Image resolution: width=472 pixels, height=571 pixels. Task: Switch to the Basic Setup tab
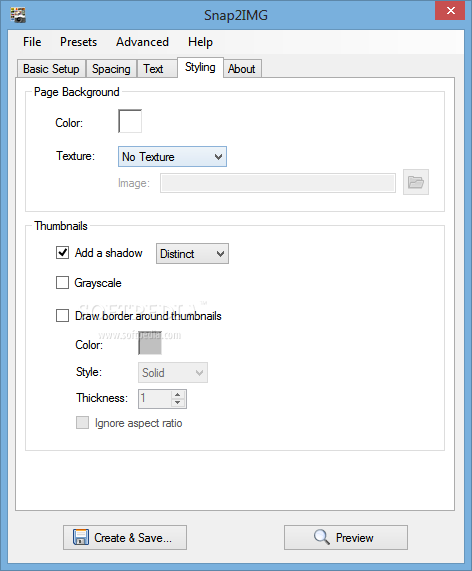[51, 69]
